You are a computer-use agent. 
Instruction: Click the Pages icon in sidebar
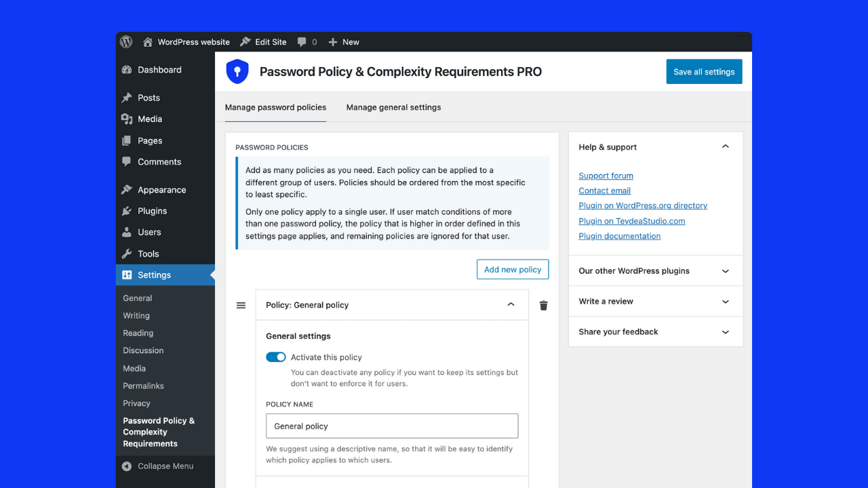pos(127,140)
